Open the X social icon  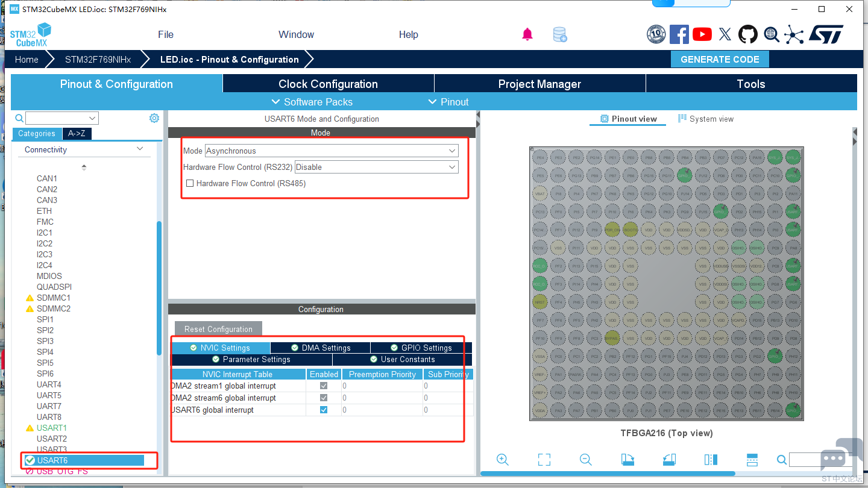725,34
